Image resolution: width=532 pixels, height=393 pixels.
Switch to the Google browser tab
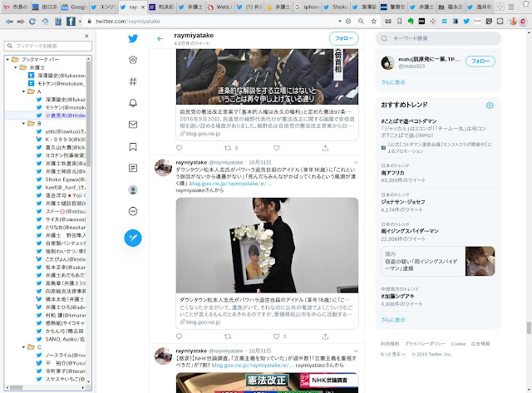click(75, 7)
